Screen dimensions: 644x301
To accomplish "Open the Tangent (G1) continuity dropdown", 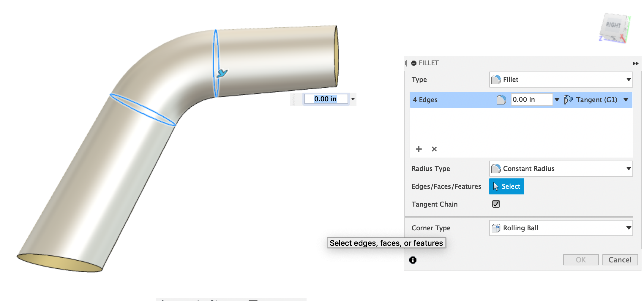I will (x=626, y=100).
